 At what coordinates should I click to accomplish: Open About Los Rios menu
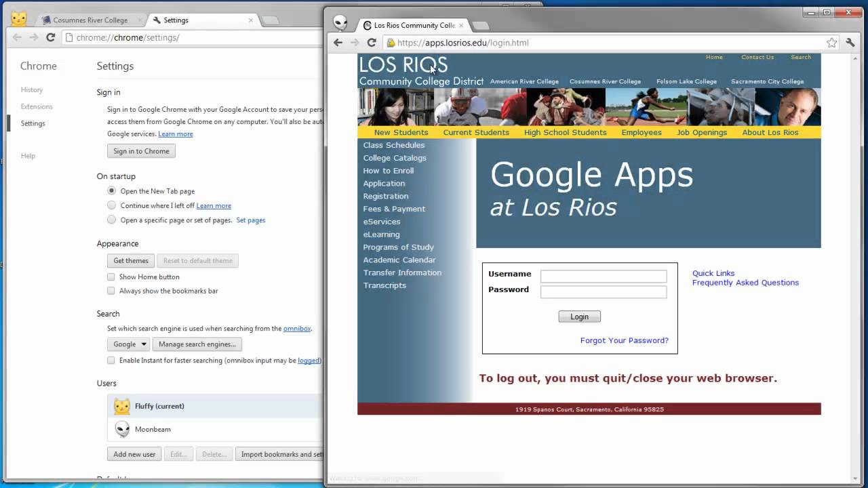[x=770, y=132]
